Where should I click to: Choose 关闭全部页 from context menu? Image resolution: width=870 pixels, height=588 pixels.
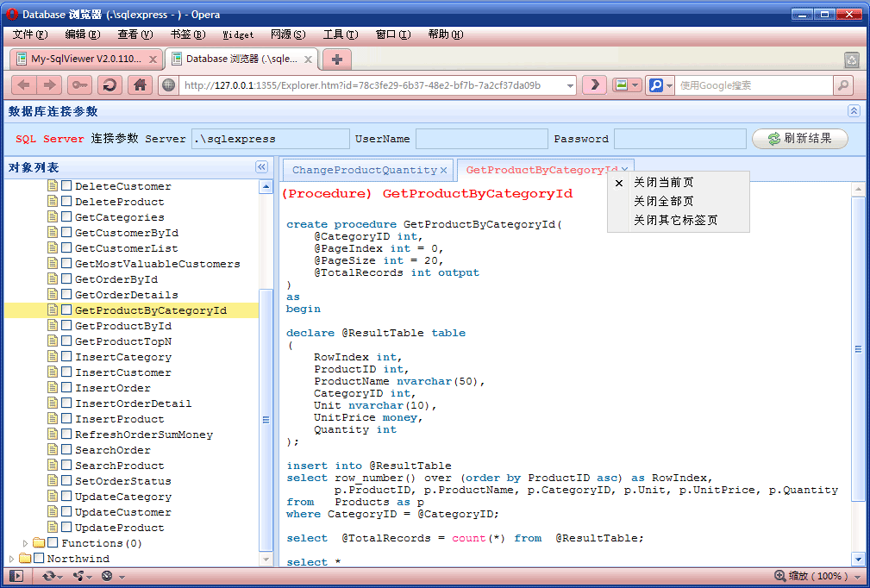pyautogui.click(x=679, y=202)
